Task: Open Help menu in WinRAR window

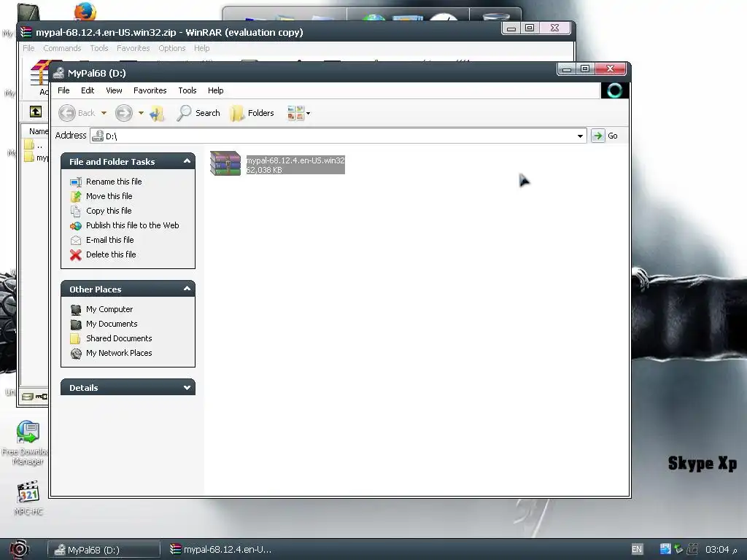Action: click(x=201, y=48)
